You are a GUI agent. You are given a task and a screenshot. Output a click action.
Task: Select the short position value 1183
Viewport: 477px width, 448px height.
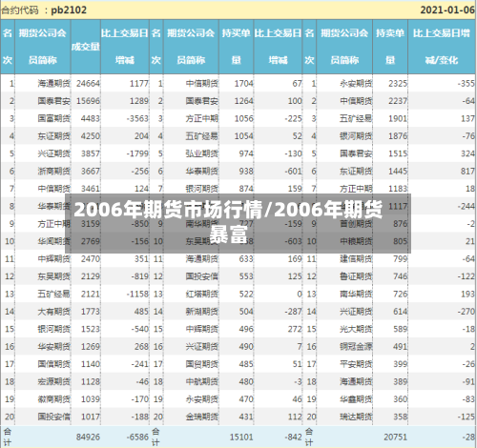pos(398,189)
